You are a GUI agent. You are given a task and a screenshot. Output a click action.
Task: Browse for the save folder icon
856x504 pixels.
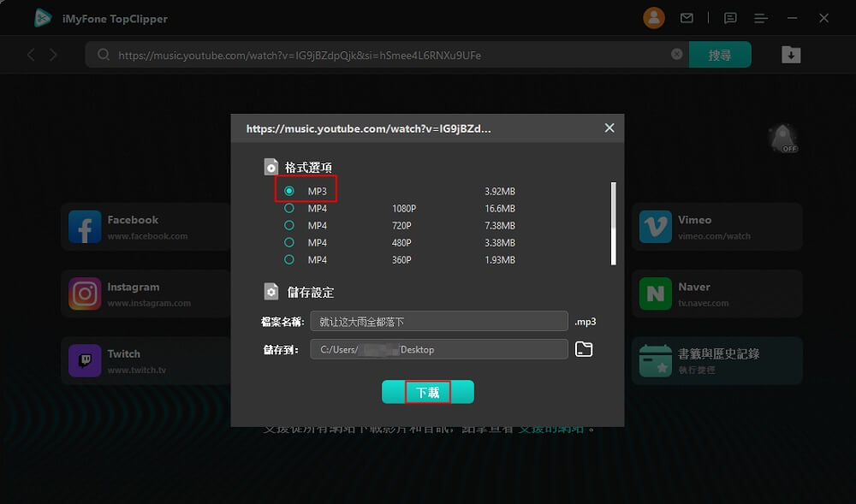point(584,349)
